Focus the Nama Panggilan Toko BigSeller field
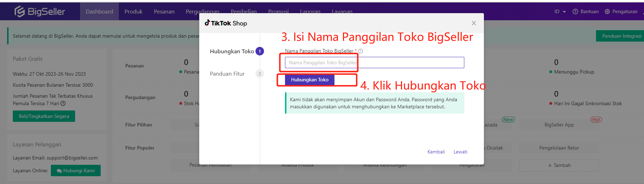Viewport: 644px width, 184px height. [374, 63]
